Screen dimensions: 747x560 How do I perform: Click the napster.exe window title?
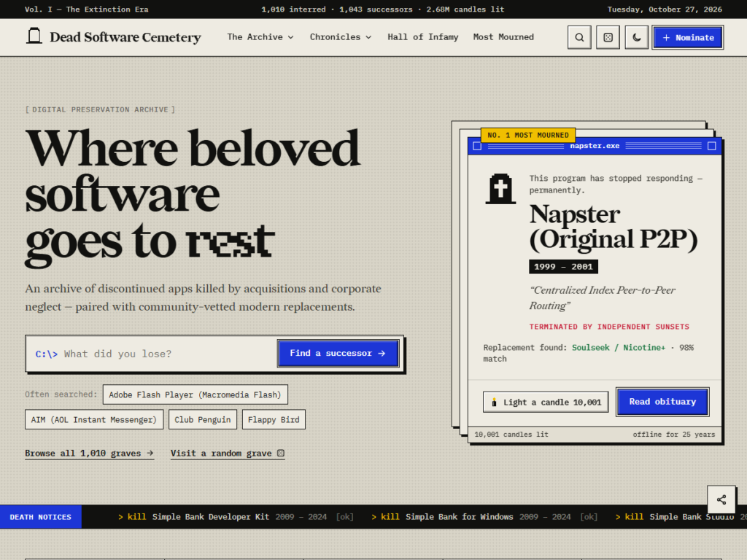tap(595, 146)
